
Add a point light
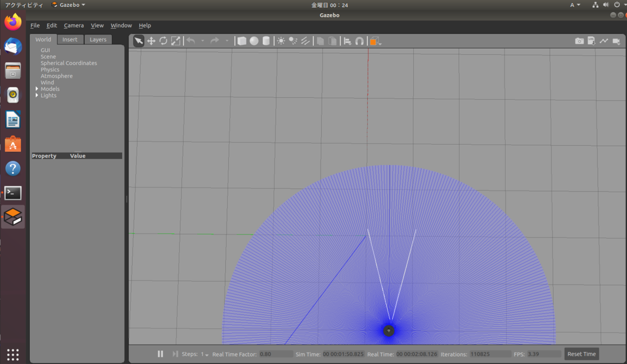[x=281, y=41]
